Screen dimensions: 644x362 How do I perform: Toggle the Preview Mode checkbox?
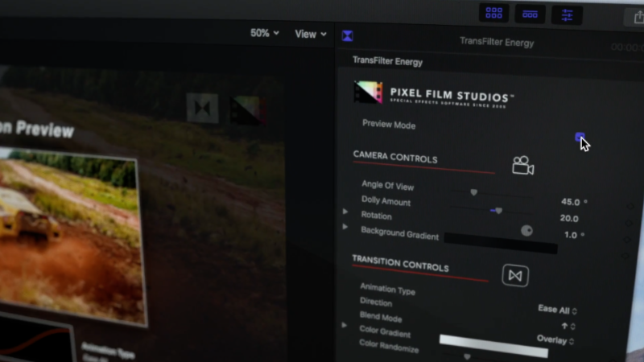click(x=580, y=137)
